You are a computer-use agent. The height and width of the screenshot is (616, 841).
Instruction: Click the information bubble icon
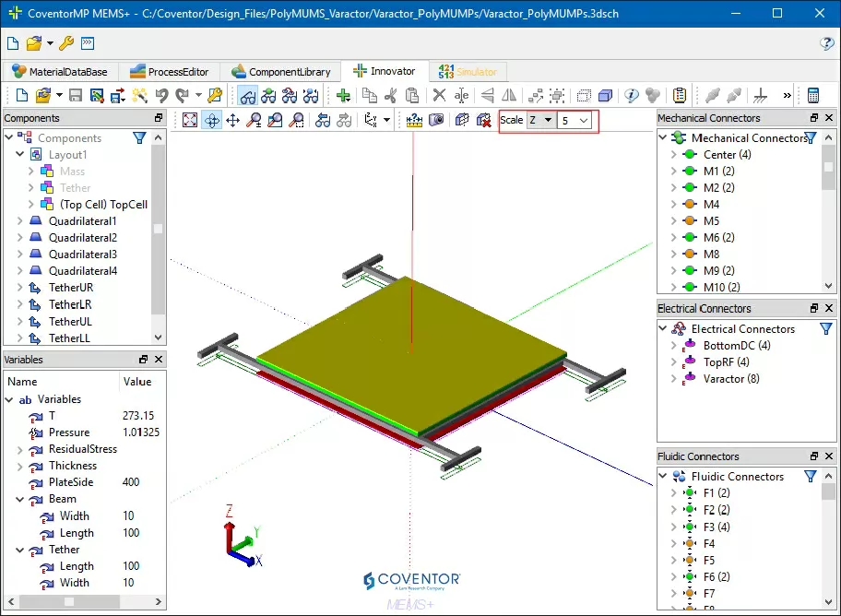[632, 96]
